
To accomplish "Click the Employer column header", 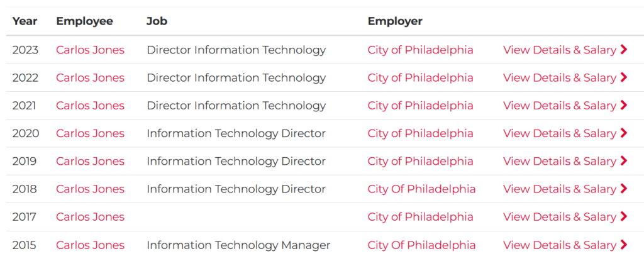I will tap(395, 21).
